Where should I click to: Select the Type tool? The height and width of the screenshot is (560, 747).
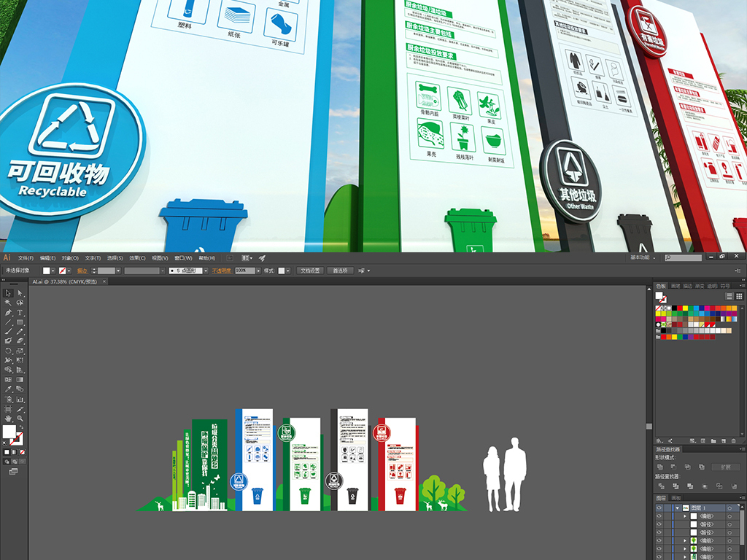(20, 312)
